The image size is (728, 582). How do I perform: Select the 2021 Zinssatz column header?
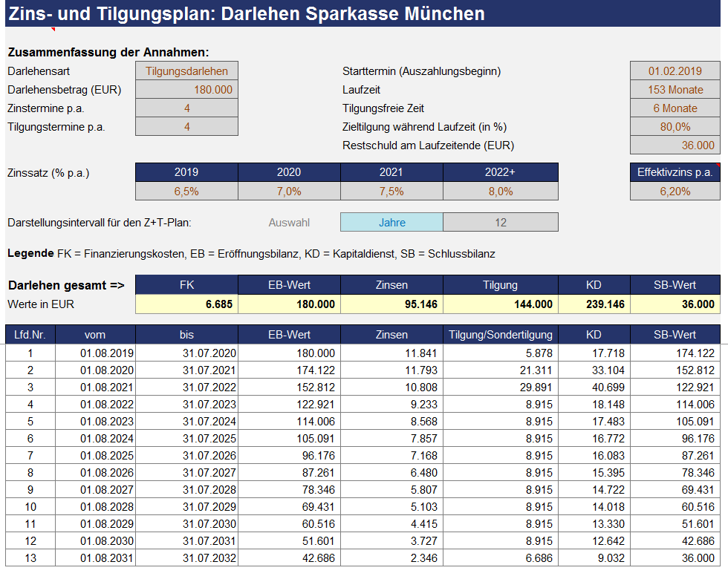[391, 172]
